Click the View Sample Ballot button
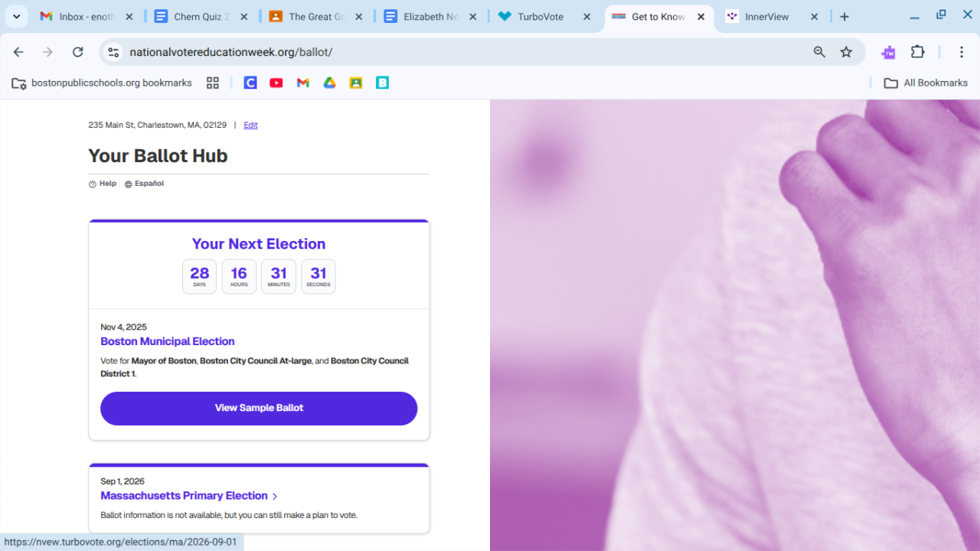980x551 pixels. pos(259,408)
